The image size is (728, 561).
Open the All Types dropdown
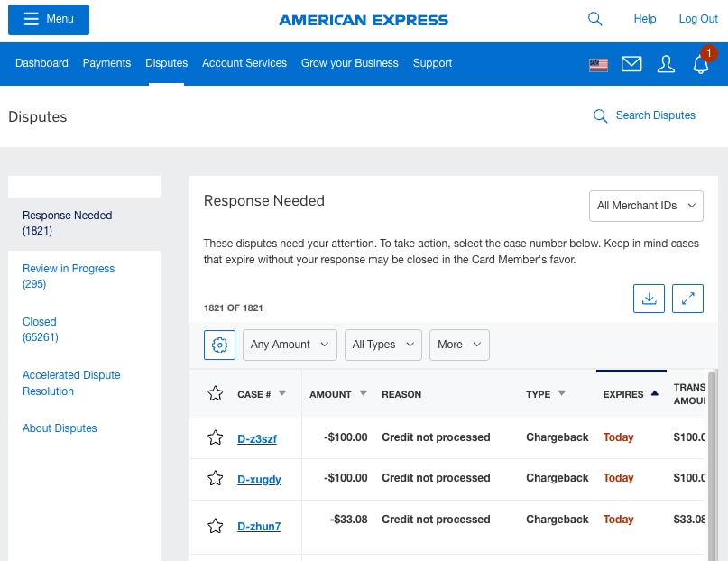click(x=382, y=345)
